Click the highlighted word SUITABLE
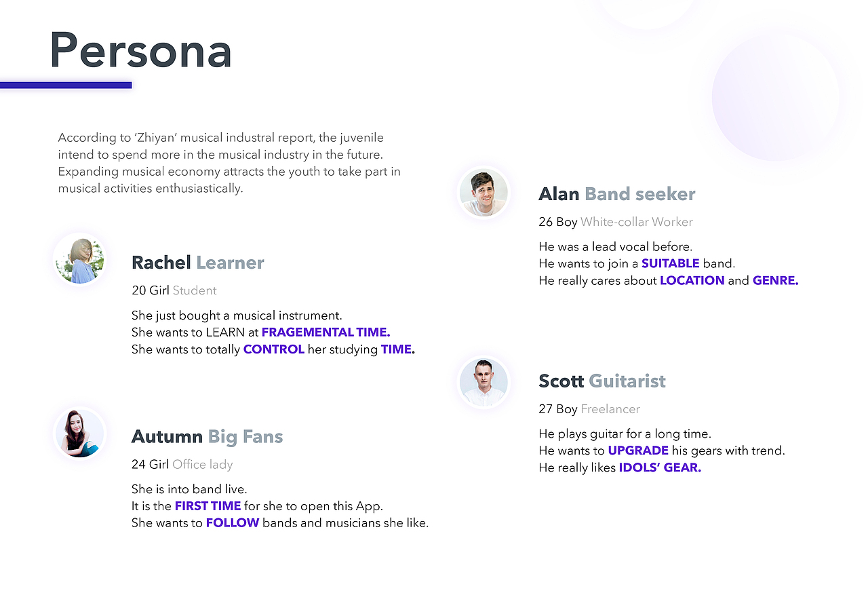Screen dimensions: 868x614 pos(670,263)
